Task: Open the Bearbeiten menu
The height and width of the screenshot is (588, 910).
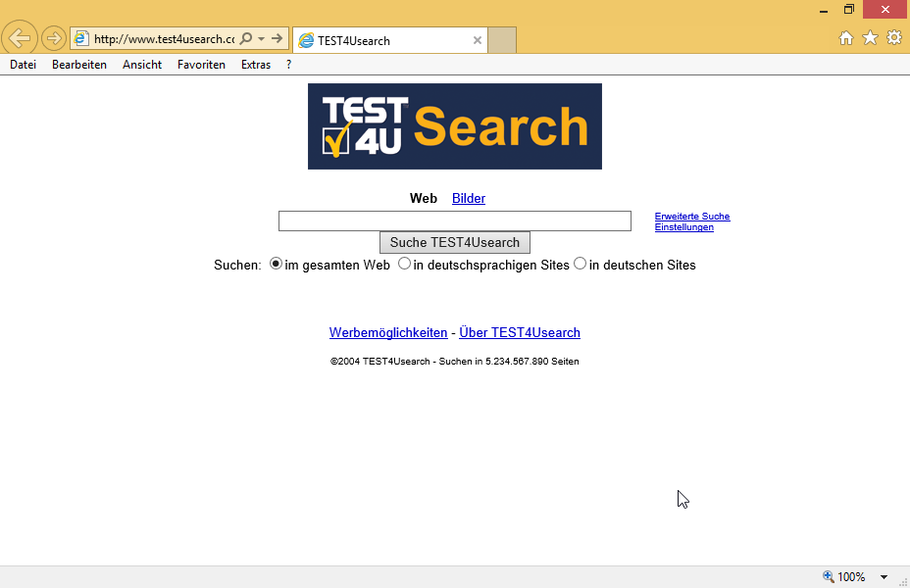Action: [x=78, y=65]
